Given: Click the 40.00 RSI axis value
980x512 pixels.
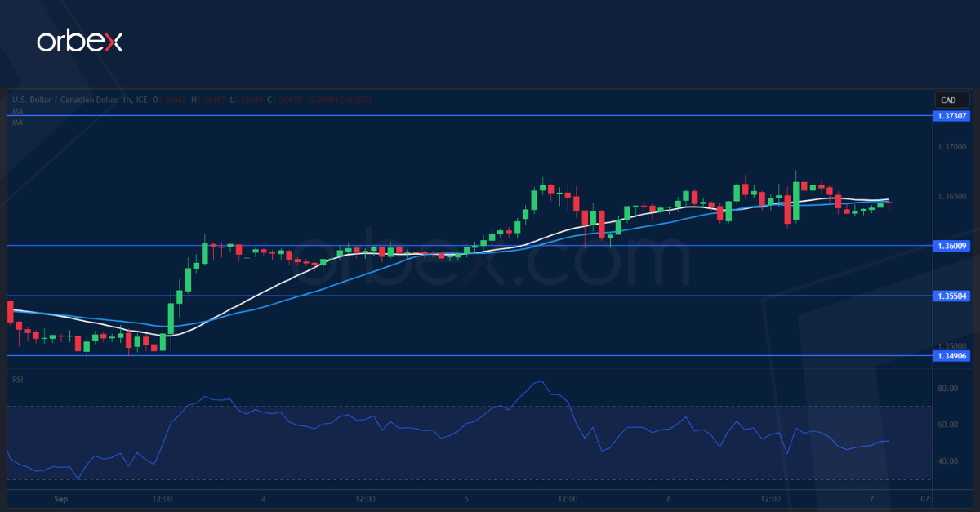Looking at the screenshot, I should pyautogui.click(x=947, y=461).
